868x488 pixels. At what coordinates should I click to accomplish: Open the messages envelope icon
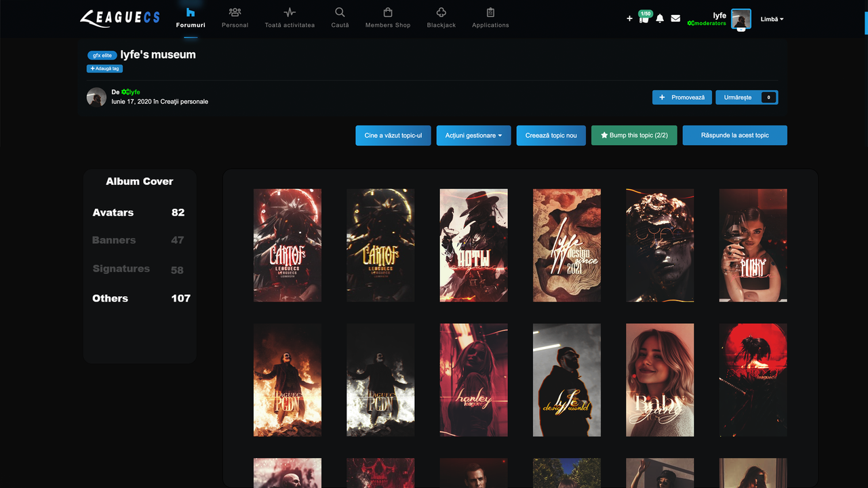click(675, 19)
